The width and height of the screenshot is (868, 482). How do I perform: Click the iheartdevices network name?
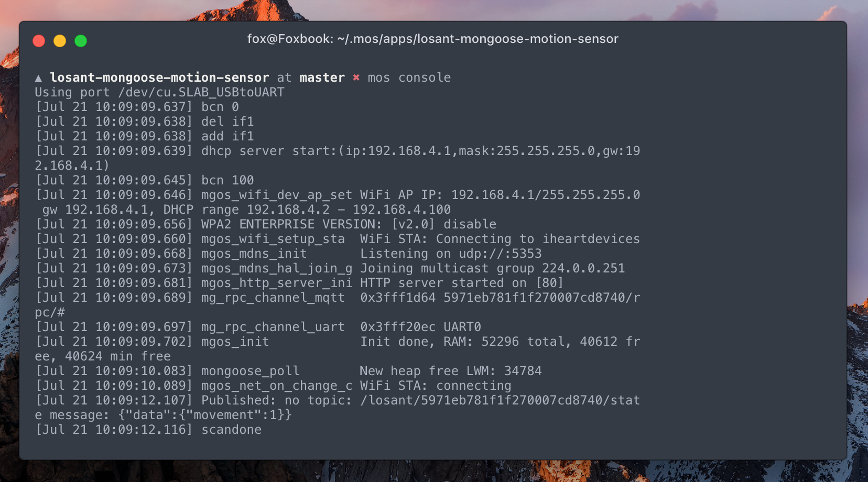(x=591, y=239)
